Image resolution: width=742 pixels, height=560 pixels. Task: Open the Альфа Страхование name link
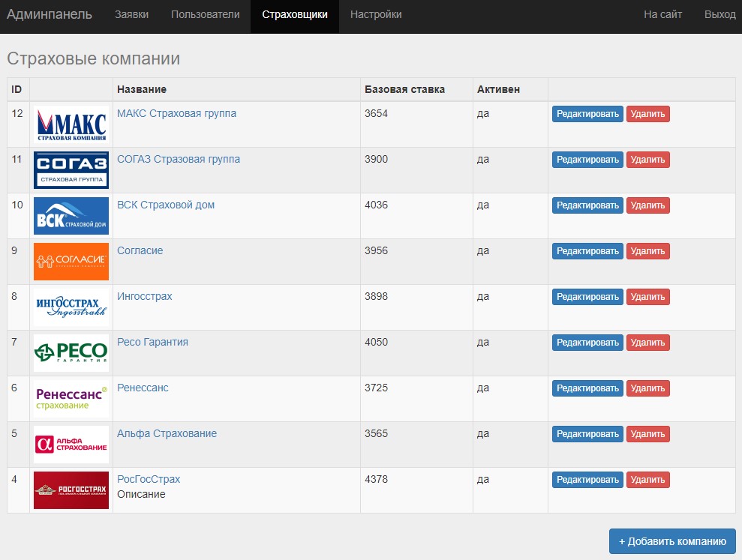pos(167,433)
